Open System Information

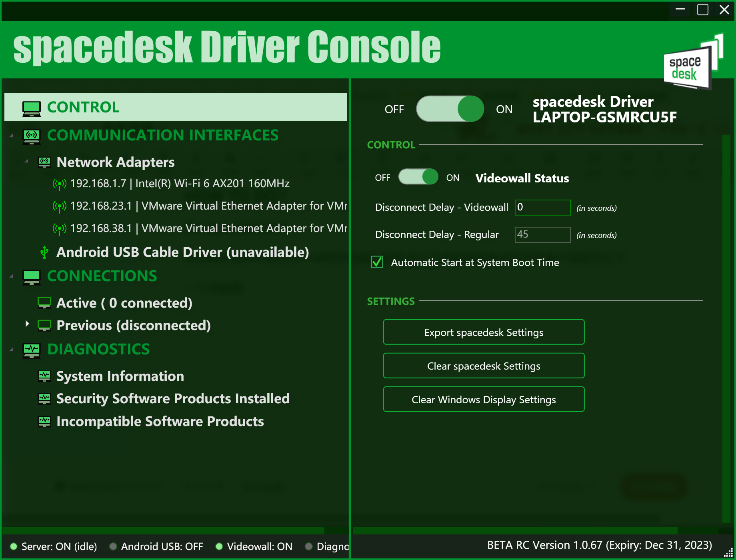pos(120,376)
